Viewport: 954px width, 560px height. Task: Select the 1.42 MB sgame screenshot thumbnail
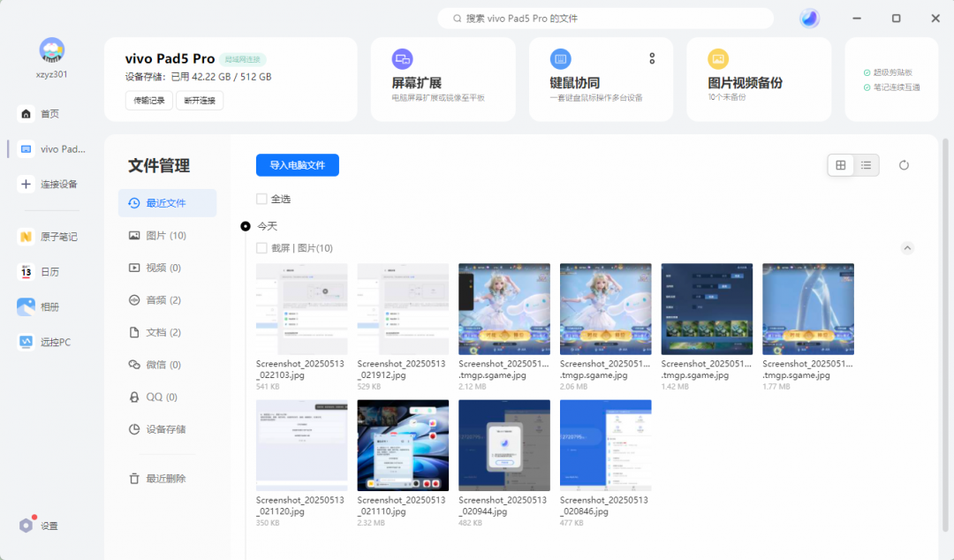pyautogui.click(x=707, y=308)
